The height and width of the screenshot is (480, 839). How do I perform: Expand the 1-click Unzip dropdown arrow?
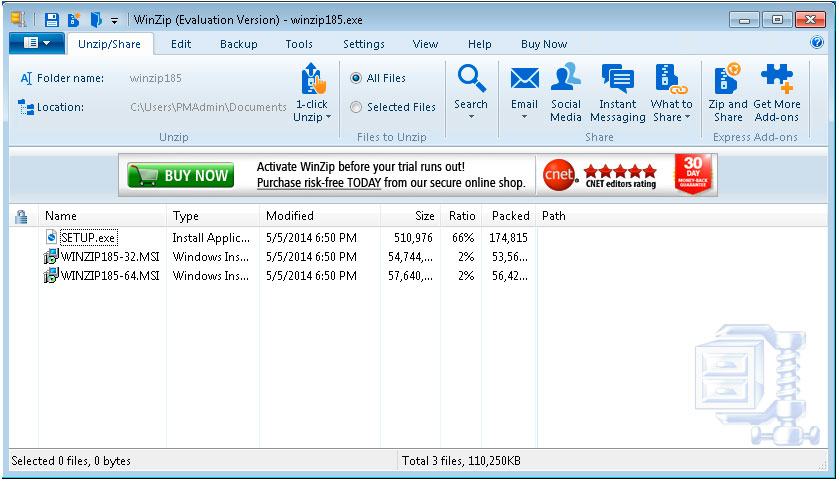(x=329, y=117)
